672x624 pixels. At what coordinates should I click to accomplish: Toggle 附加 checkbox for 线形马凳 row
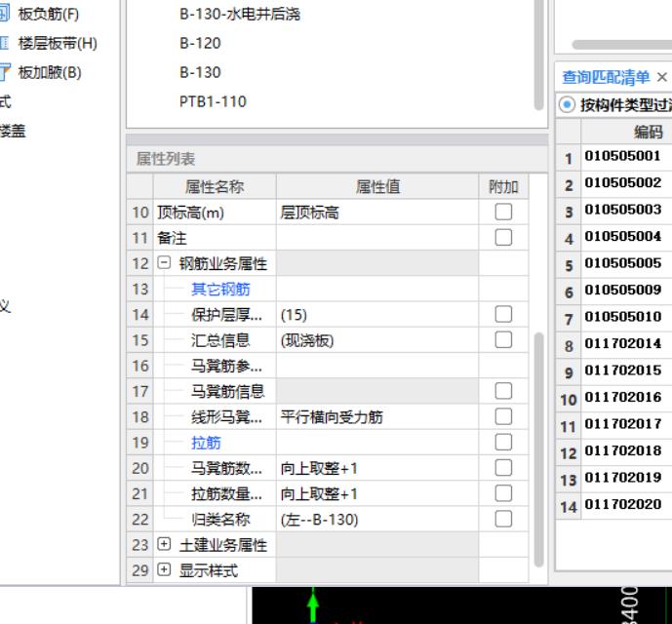tap(503, 416)
